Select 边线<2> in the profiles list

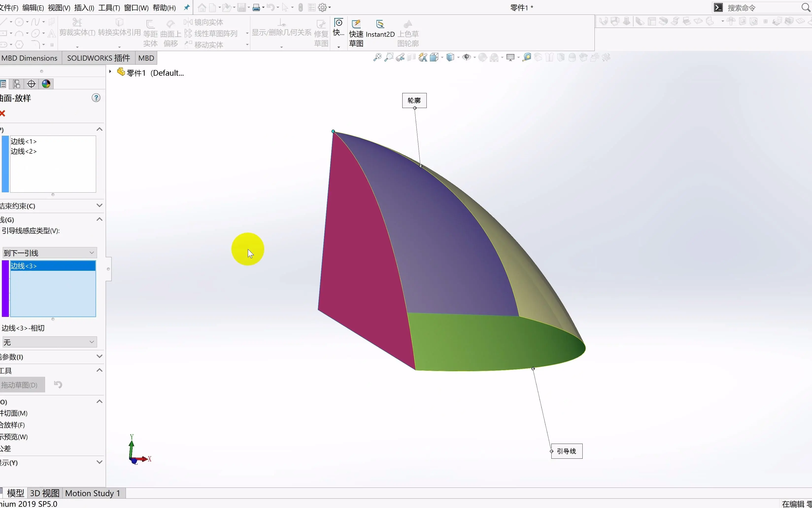coord(53,151)
